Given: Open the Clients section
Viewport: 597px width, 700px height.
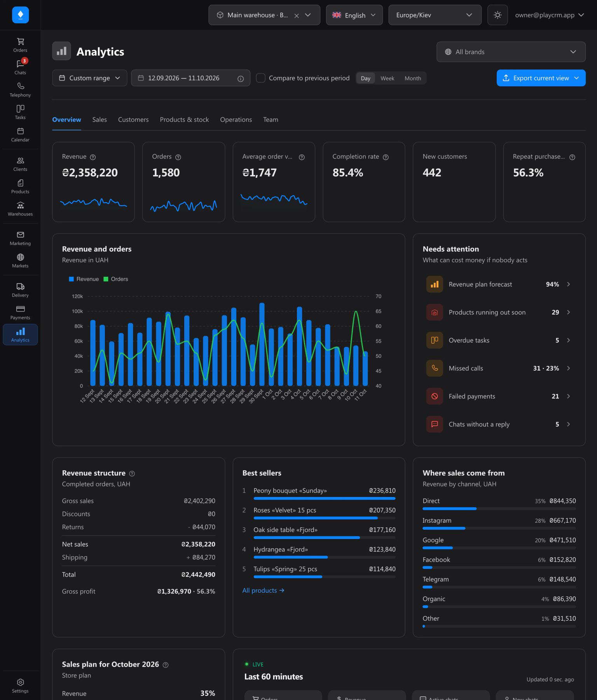Looking at the screenshot, I should coord(20,164).
